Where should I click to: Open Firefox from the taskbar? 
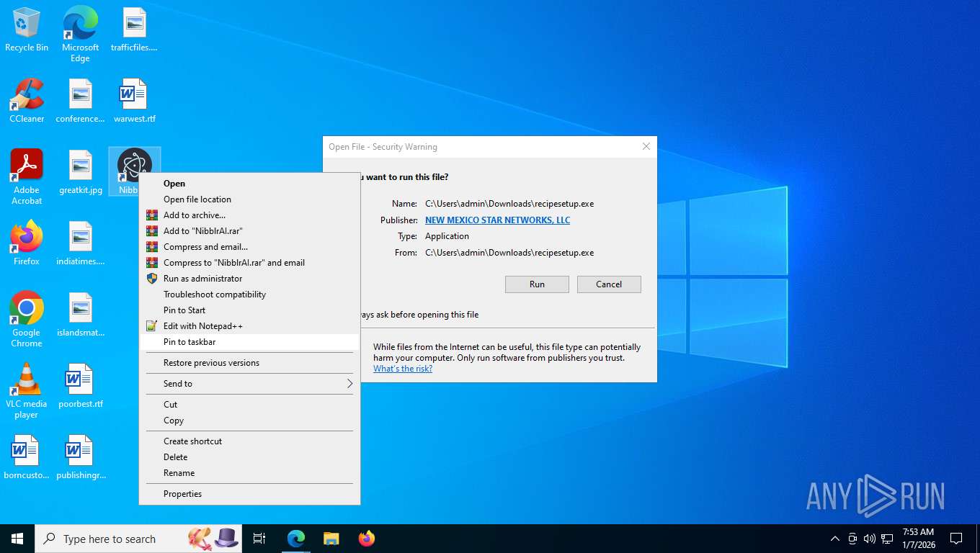click(367, 539)
